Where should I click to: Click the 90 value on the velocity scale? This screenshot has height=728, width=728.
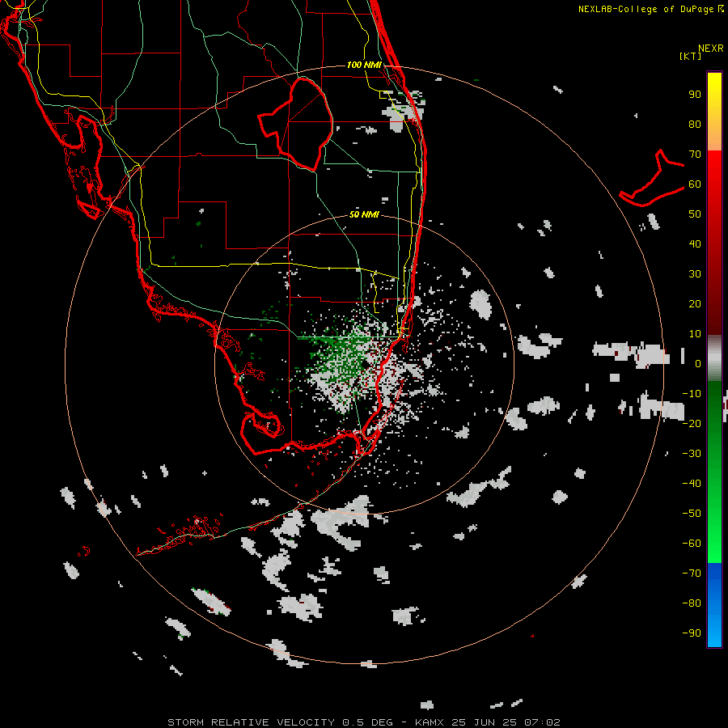(x=695, y=95)
